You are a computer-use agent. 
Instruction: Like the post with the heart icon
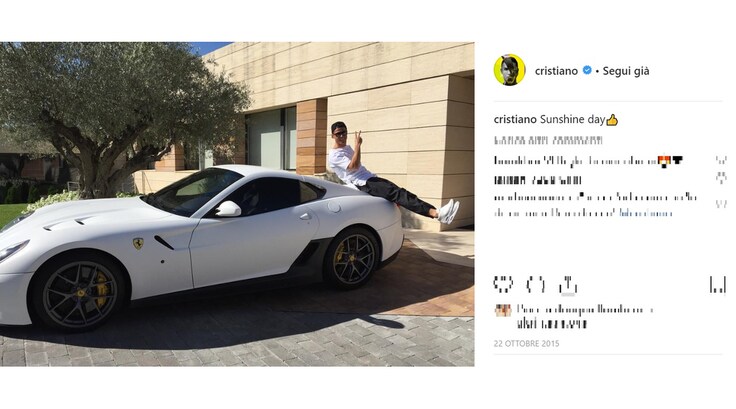coord(503,285)
